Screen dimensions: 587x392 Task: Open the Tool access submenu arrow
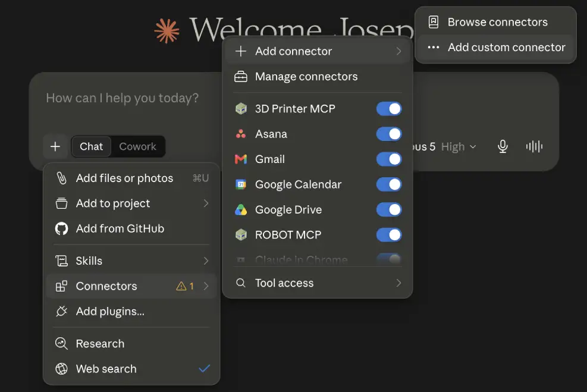pyautogui.click(x=398, y=283)
